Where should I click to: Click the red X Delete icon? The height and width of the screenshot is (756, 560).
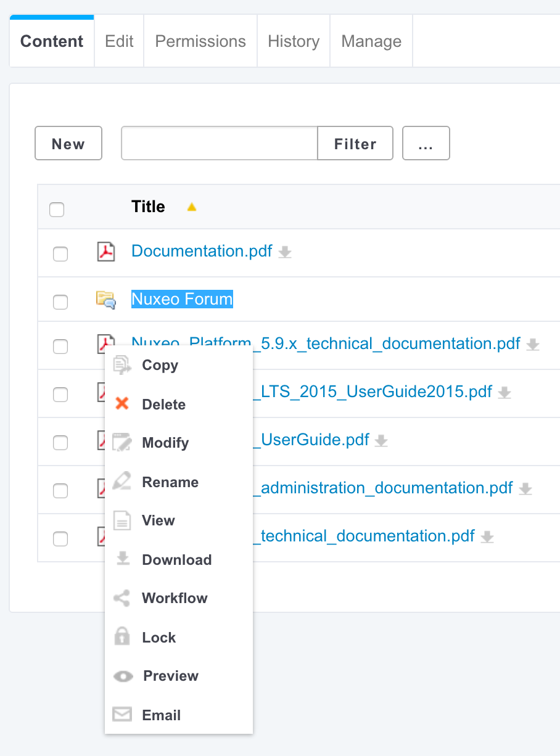(x=122, y=404)
